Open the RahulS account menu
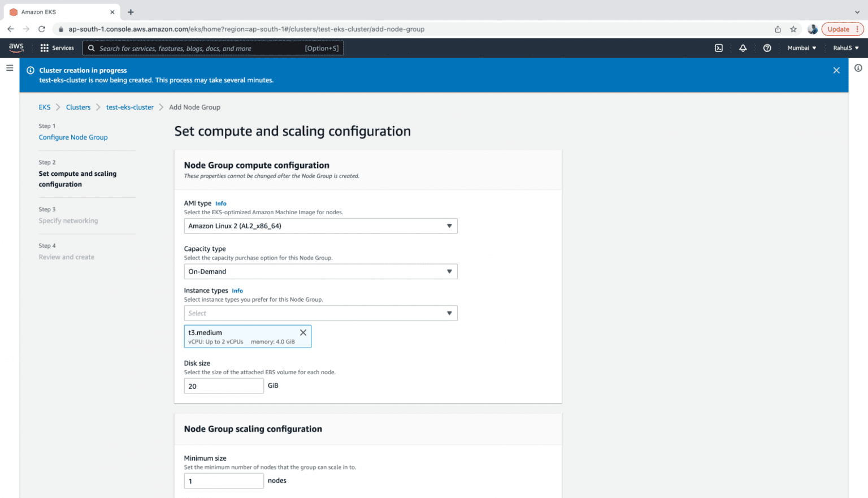Screen dimensions: 868x498 pyautogui.click(x=845, y=48)
